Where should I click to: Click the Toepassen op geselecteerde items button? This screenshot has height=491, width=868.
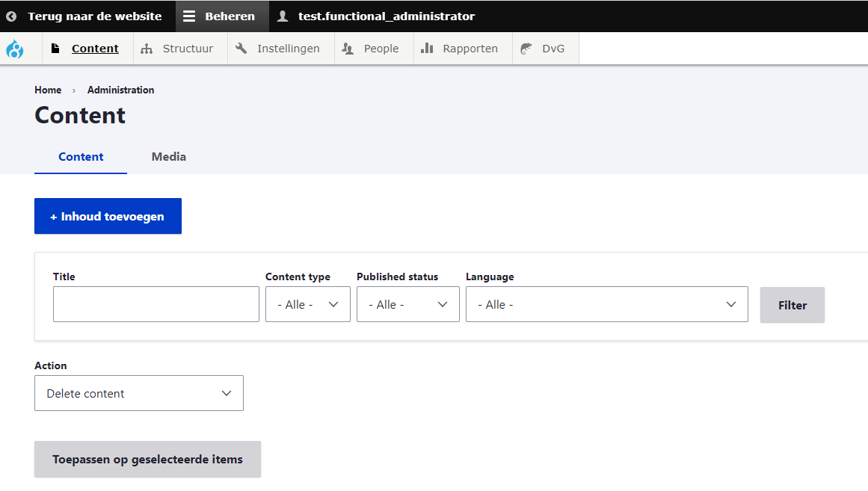point(147,460)
